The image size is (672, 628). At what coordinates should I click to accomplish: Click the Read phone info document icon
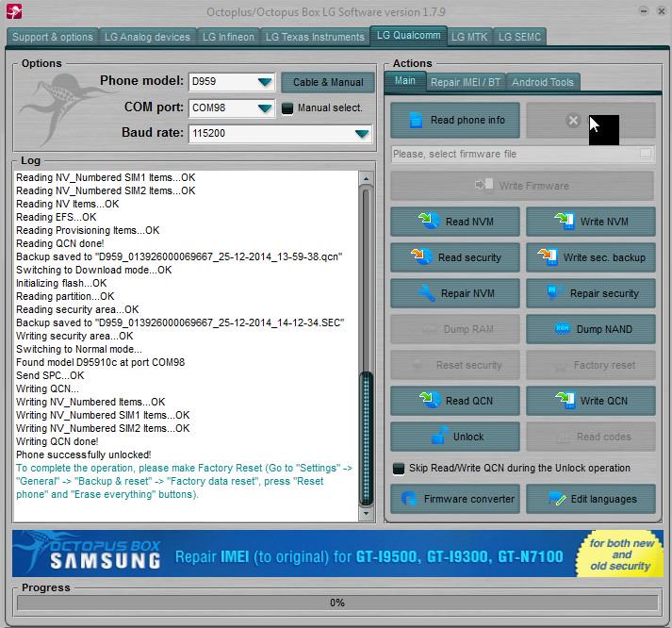(x=416, y=120)
